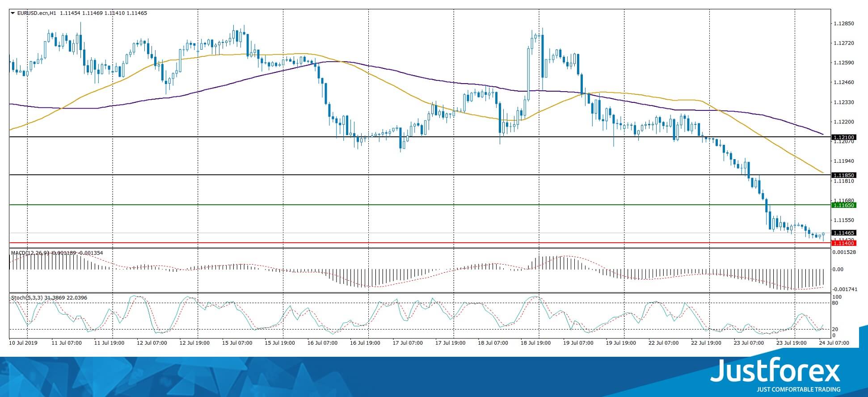The width and height of the screenshot is (868, 397).
Task: Click the 12 Jul 07:00 time label
Action: (152, 343)
